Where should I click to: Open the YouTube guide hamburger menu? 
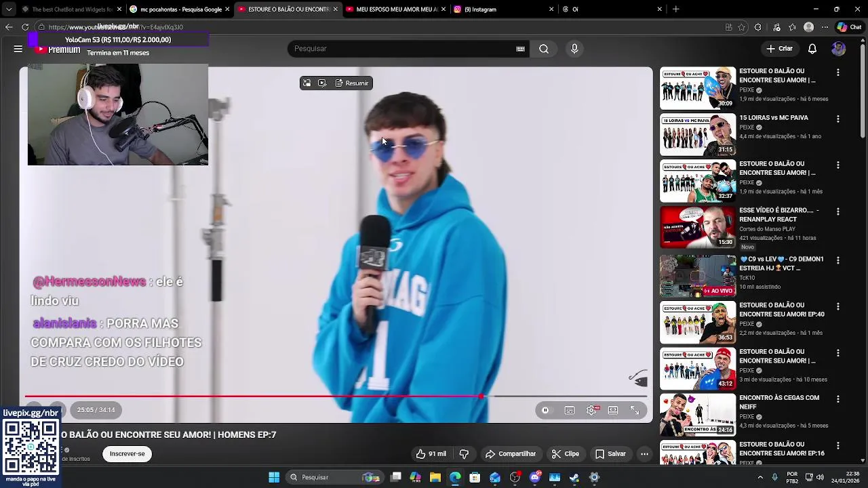pos(18,49)
